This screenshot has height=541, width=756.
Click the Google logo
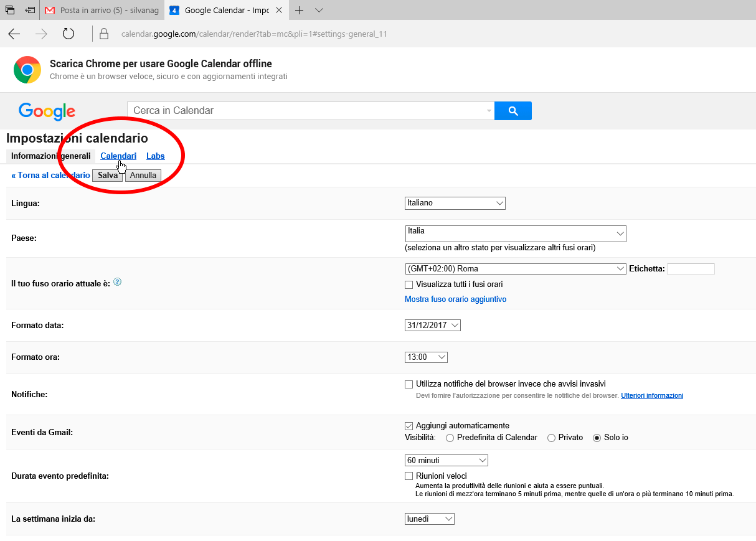[x=47, y=111]
